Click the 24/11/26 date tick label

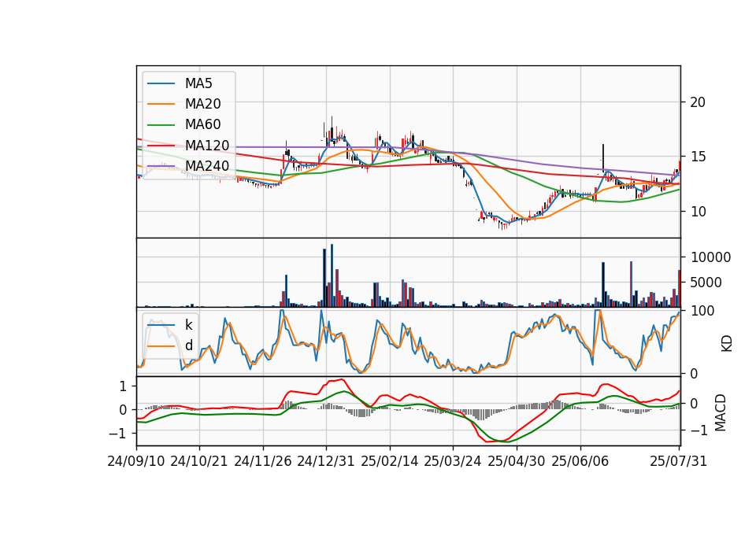click(263, 461)
